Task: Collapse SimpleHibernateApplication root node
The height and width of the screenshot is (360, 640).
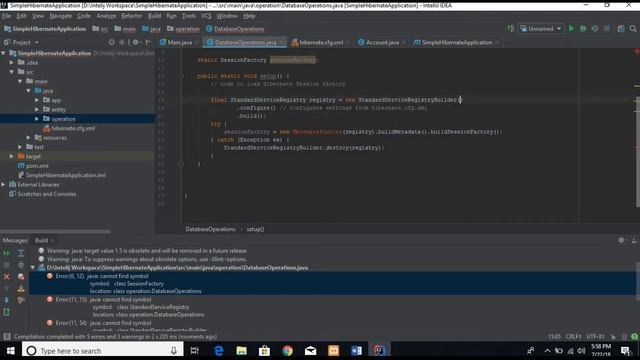Action: coord(4,53)
